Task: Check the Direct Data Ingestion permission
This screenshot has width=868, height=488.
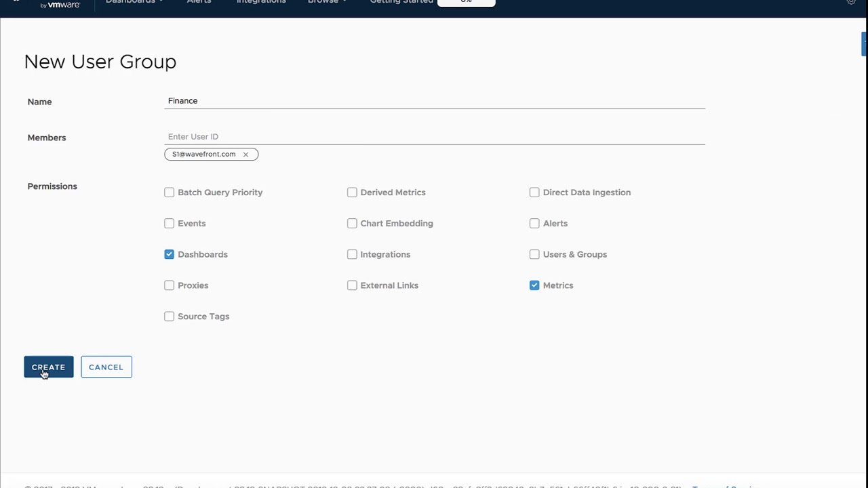Action: 534,192
